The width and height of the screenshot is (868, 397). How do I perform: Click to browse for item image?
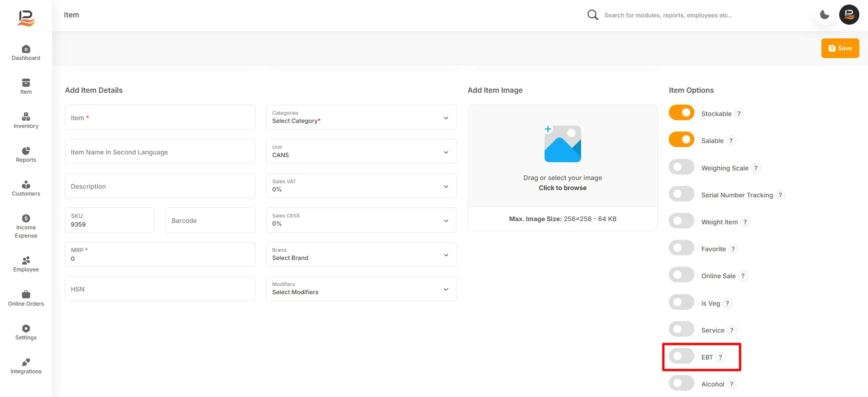click(562, 188)
